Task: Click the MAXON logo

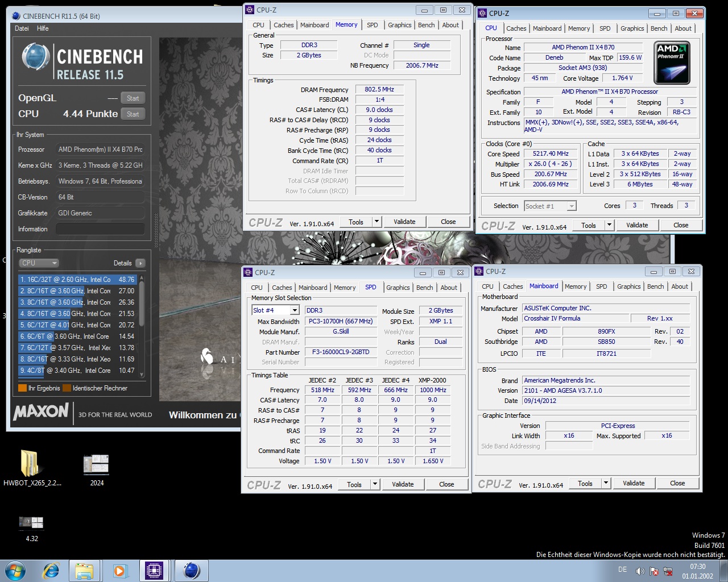Action: (x=41, y=411)
